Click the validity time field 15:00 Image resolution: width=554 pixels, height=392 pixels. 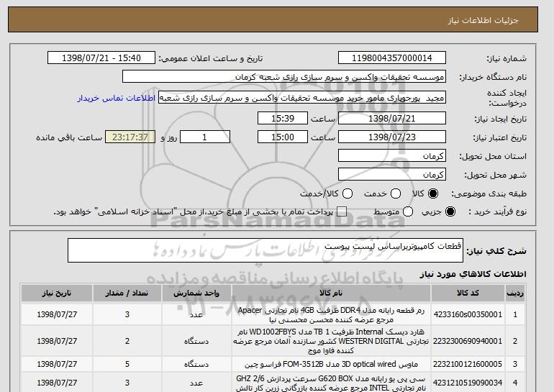tap(283, 137)
